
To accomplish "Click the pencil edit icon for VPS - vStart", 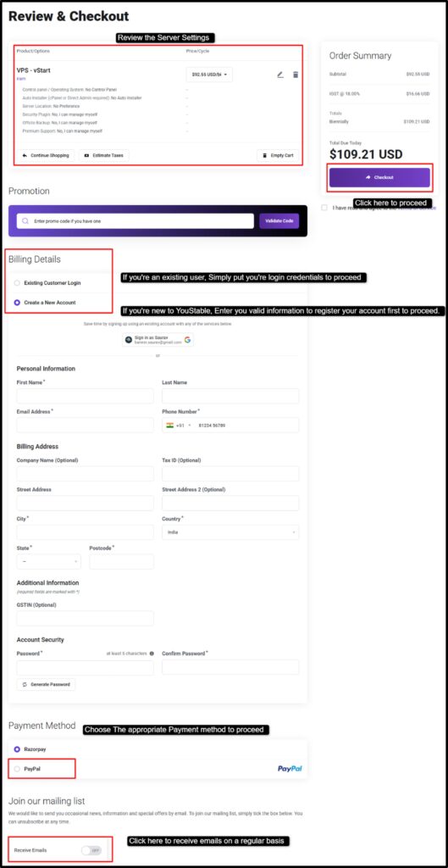I will click(280, 75).
